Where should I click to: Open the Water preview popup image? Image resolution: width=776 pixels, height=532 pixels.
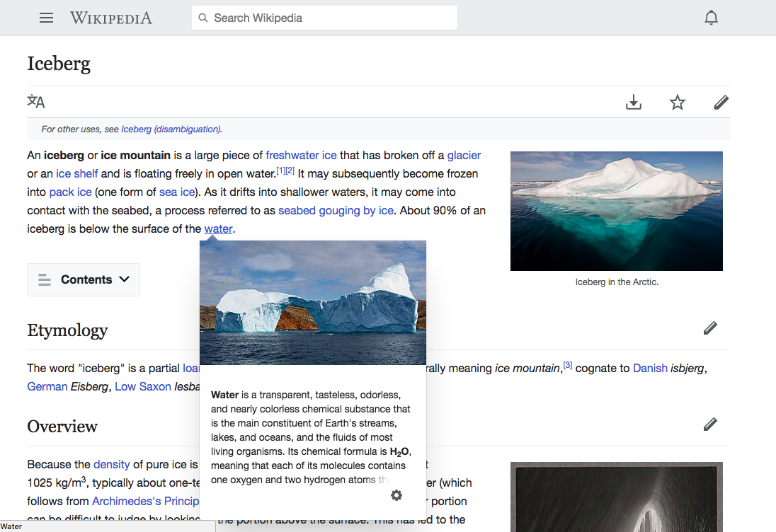pyautogui.click(x=313, y=303)
